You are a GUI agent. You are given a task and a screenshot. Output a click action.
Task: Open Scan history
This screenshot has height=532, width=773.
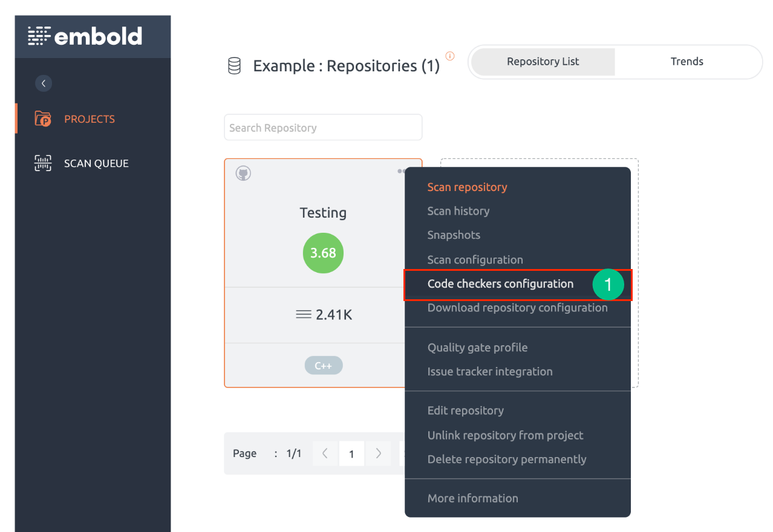(x=458, y=211)
